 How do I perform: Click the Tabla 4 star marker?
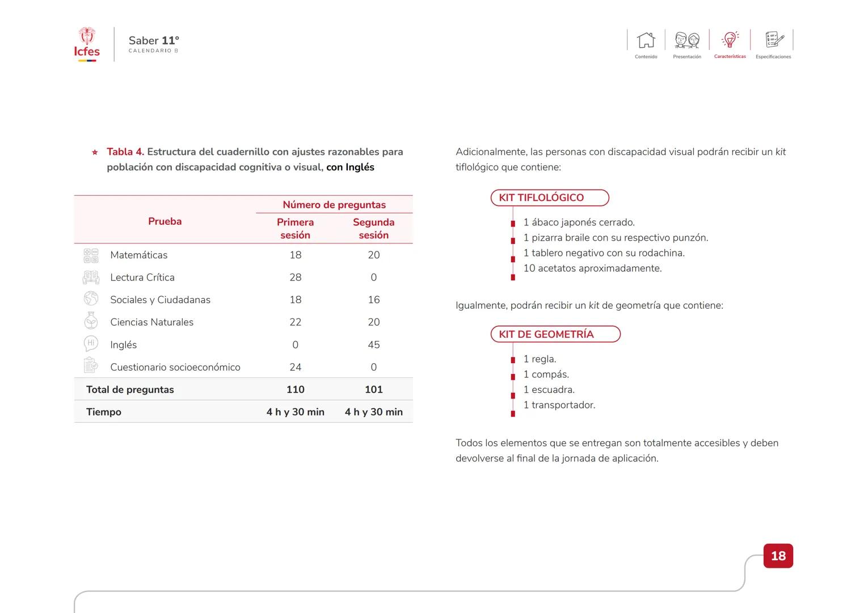(x=95, y=153)
